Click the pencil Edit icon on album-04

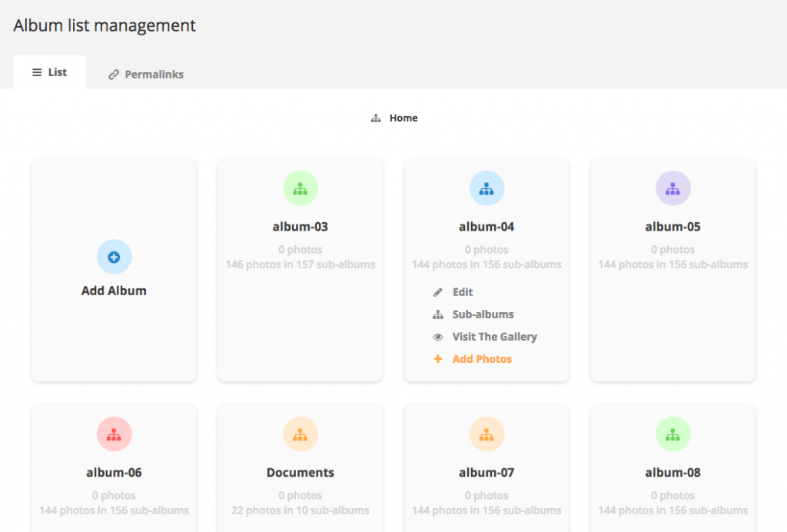pyautogui.click(x=438, y=291)
